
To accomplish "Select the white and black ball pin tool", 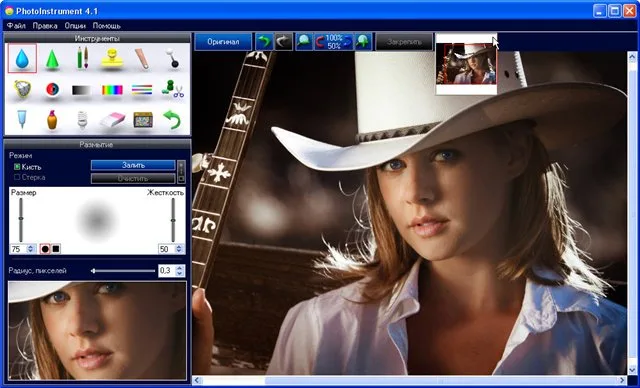I will (173, 58).
